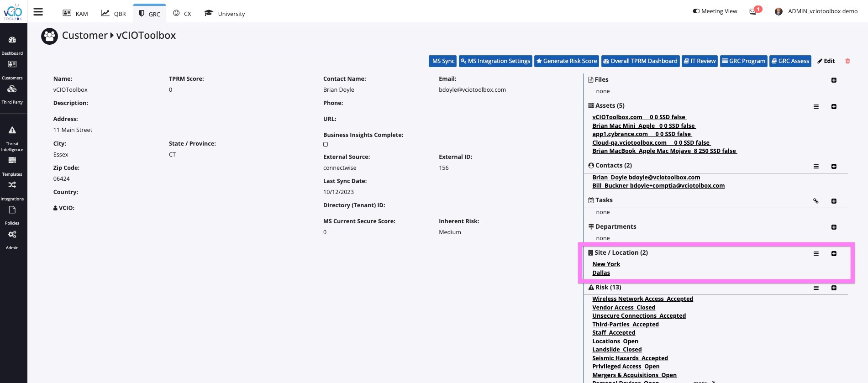Click the GRC Assess button
868x383 pixels.
790,61
